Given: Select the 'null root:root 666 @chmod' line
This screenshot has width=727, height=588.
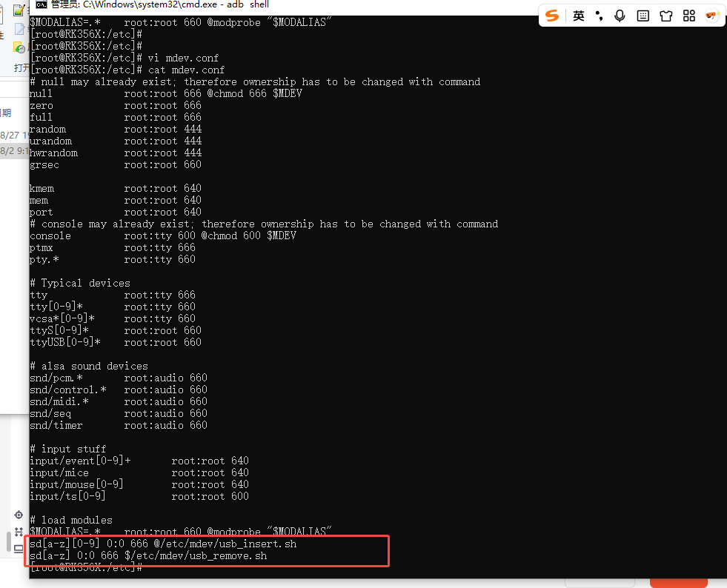Looking at the screenshot, I should pos(166,93).
